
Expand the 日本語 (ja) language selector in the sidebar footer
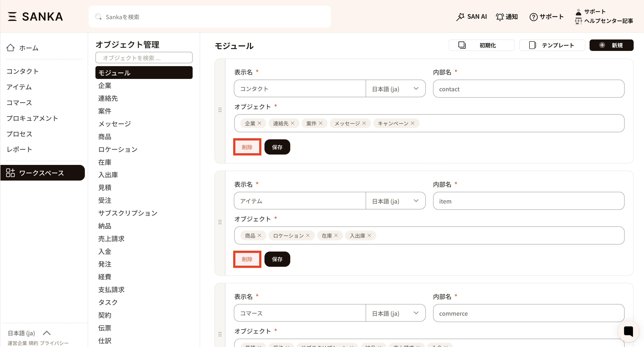pyautogui.click(x=30, y=333)
